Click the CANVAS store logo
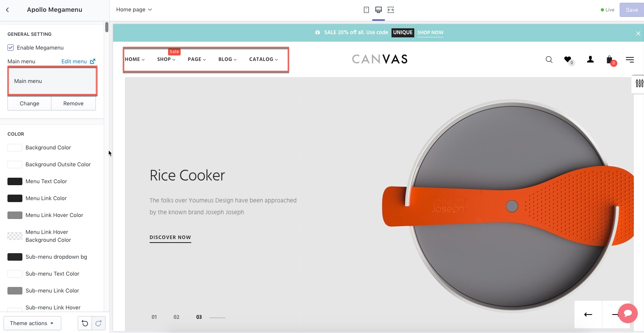The image size is (644, 333). pyautogui.click(x=380, y=59)
